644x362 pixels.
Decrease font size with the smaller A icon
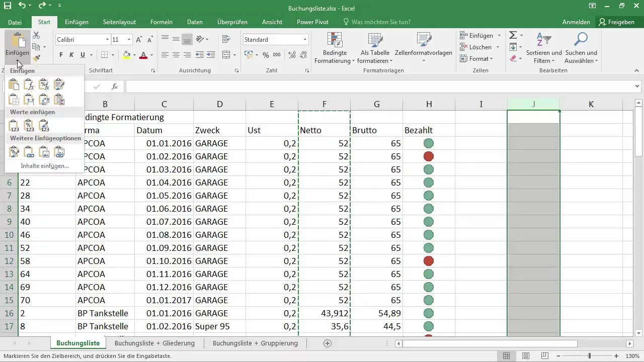click(x=150, y=39)
